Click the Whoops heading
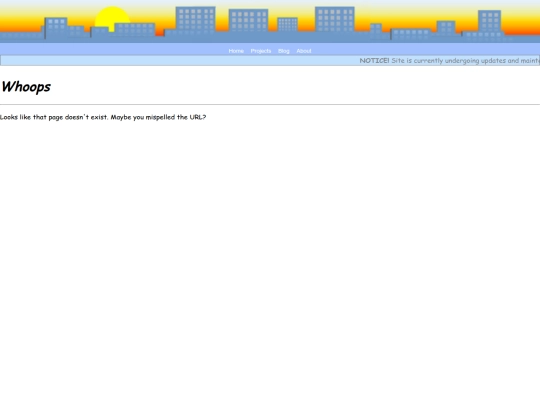 coord(26,87)
